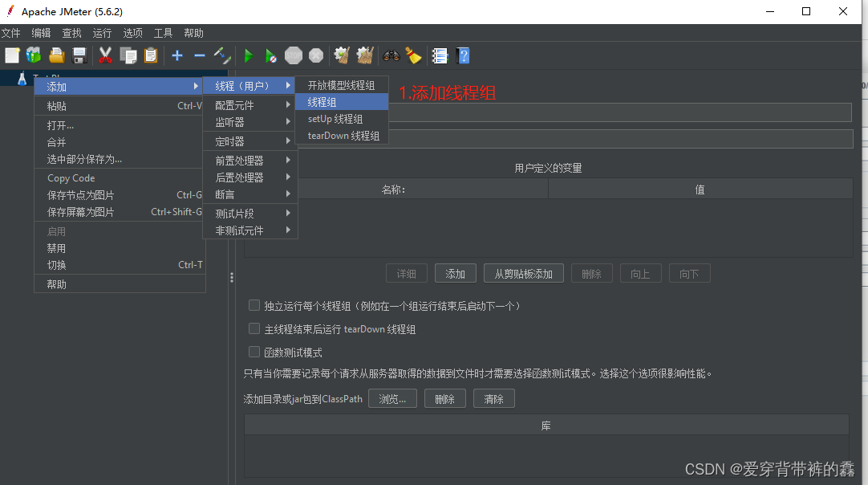Choose 禁用 in the context menu
The height and width of the screenshot is (485, 868).
coord(119,248)
